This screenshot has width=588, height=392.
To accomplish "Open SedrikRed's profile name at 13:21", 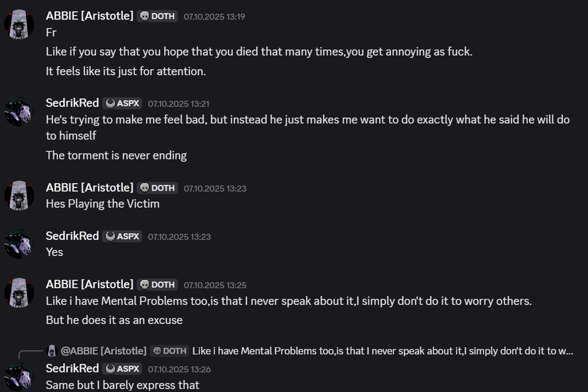I will (x=72, y=103).
